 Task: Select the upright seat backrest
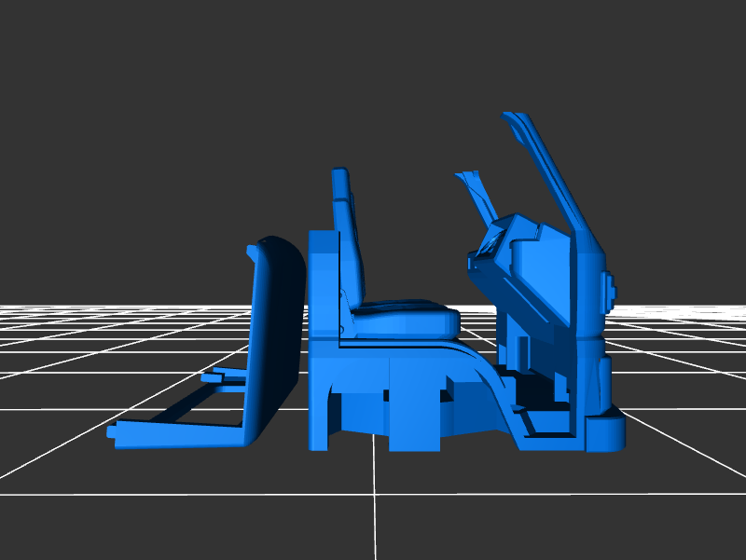(x=348, y=238)
